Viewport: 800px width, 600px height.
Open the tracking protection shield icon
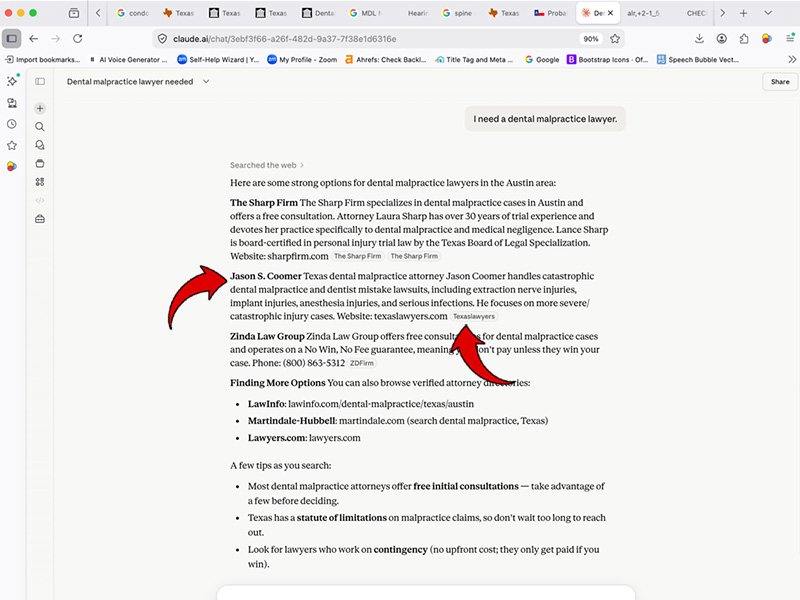pyautogui.click(x=162, y=39)
